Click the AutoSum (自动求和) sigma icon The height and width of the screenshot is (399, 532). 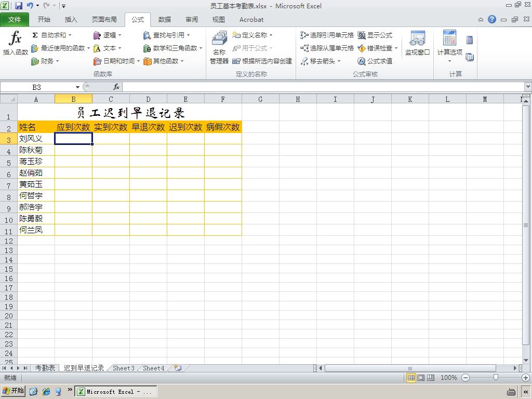click(x=35, y=35)
